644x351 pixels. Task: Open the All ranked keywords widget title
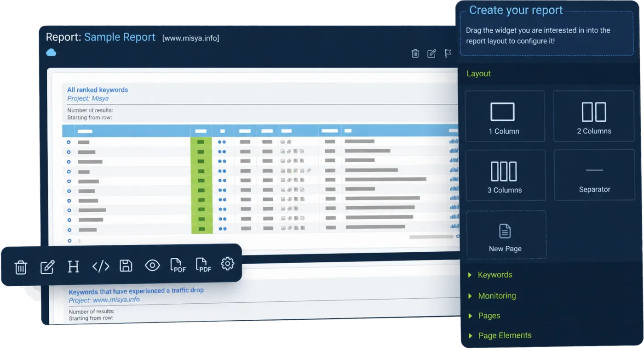coord(98,90)
